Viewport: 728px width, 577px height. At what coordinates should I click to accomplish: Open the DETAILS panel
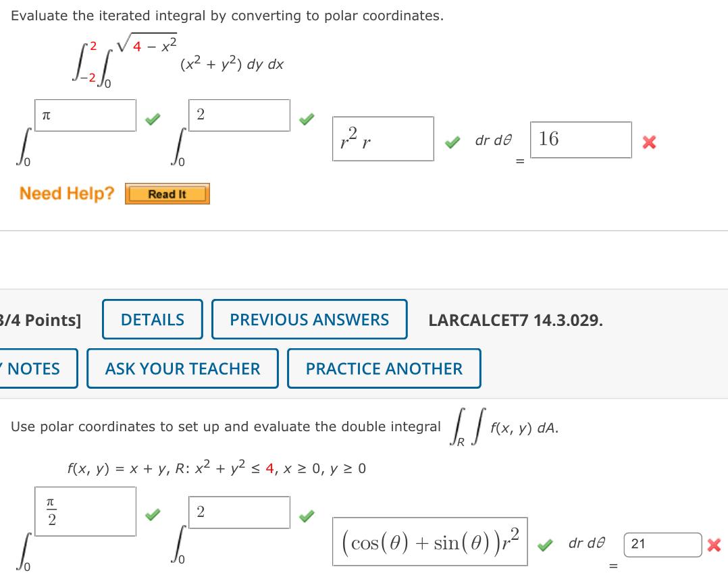152,319
